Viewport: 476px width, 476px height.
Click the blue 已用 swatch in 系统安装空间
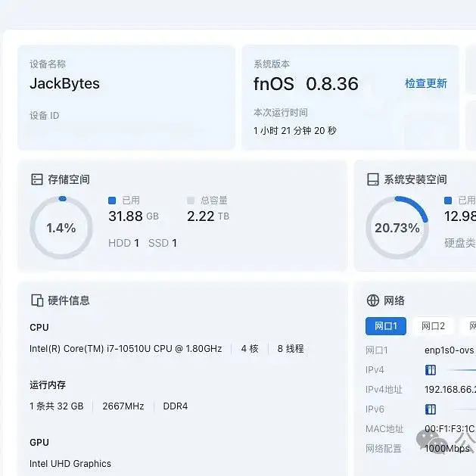[x=448, y=201]
